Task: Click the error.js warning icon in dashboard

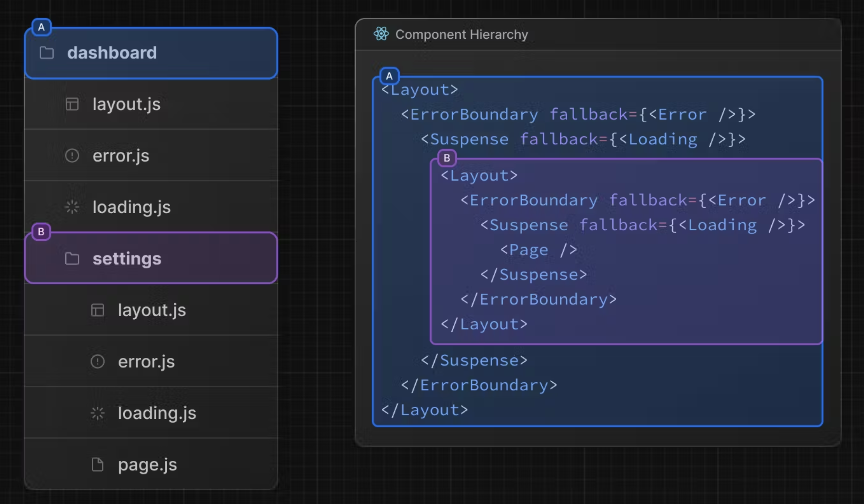Action: coord(72,155)
